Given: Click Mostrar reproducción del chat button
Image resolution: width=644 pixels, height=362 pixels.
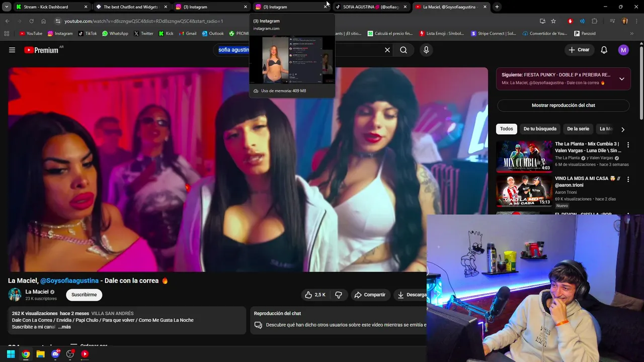Looking at the screenshot, I should point(563,106).
